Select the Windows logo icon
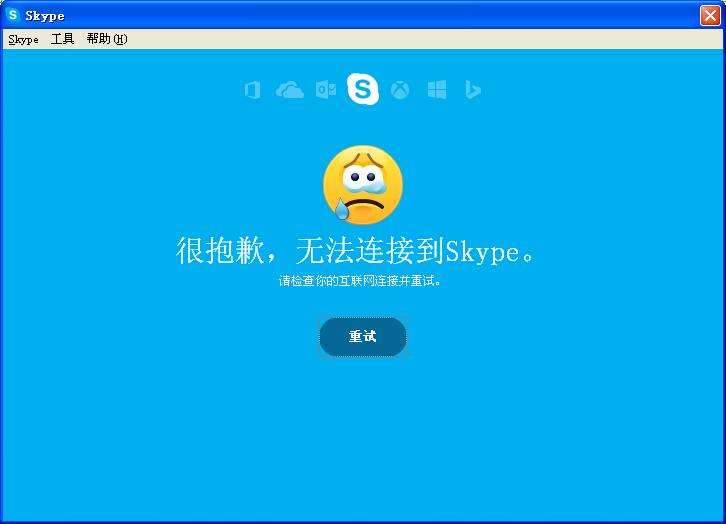 click(x=437, y=90)
